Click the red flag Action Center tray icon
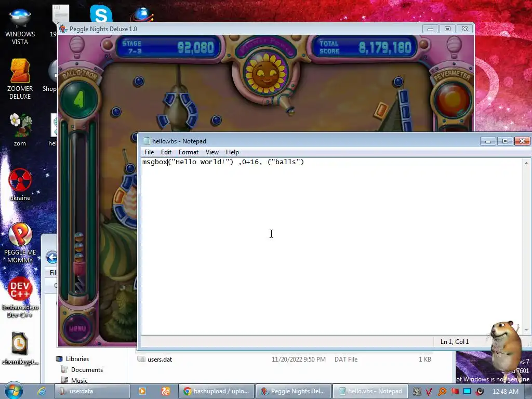 (x=455, y=392)
